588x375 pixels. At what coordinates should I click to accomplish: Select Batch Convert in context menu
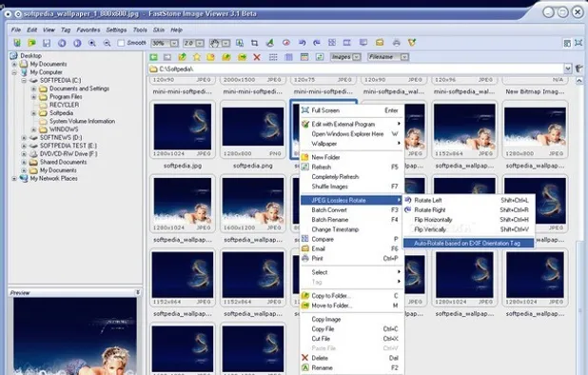352,210
